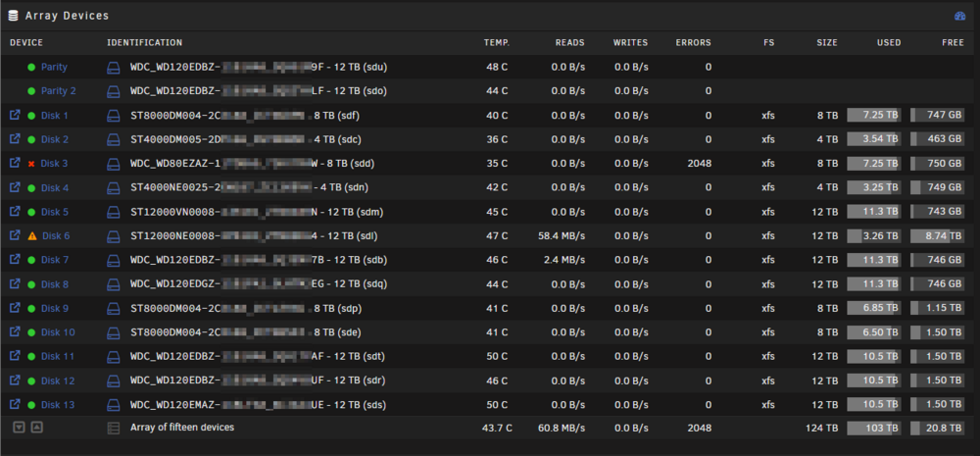Browse Disk 3 via its external link icon
Image resolution: width=980 pixels, height=456 pixels.
(x=15, y=163)
